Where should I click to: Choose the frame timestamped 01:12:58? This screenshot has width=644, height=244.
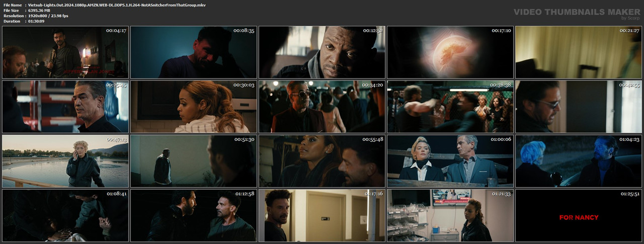(194, 215)
